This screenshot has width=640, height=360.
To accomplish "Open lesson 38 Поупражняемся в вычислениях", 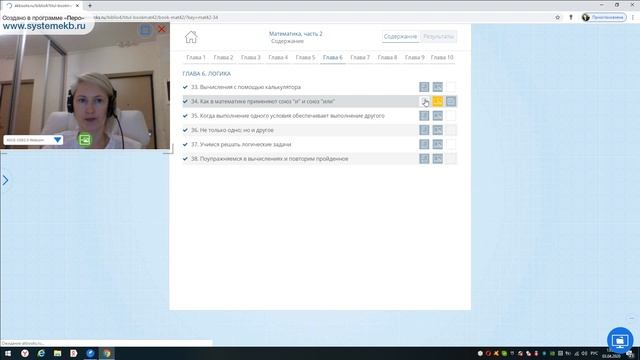I will pos(269,159).
